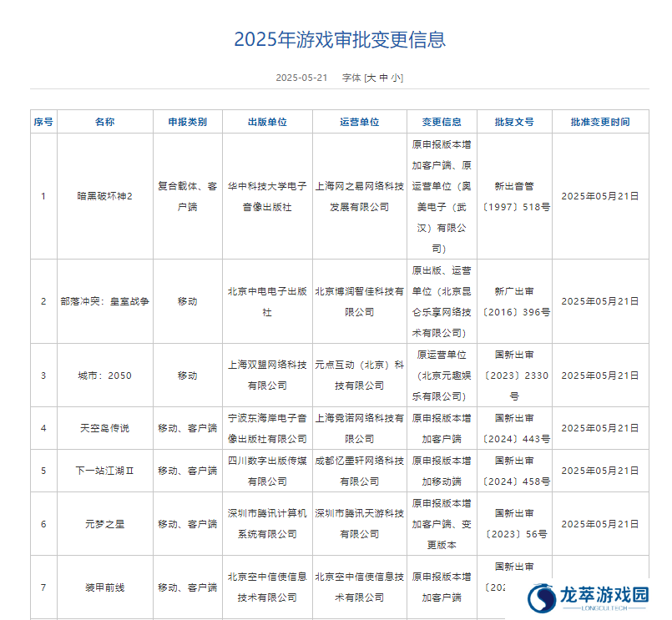Click 原申报版本增加移动端 change info
This screenshot has height=620, width=672.
point(442,471)
